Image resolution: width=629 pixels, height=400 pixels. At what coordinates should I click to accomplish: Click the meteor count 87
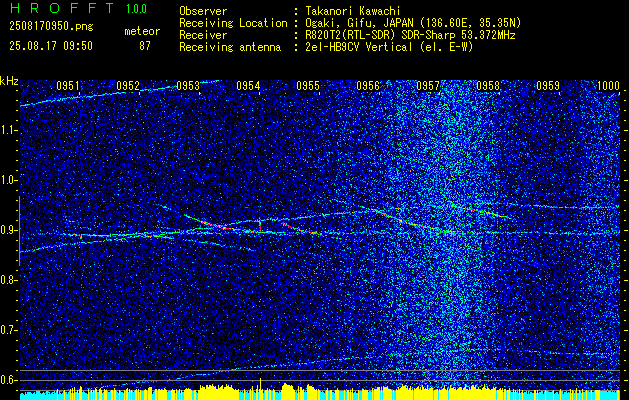pos(145,46)
